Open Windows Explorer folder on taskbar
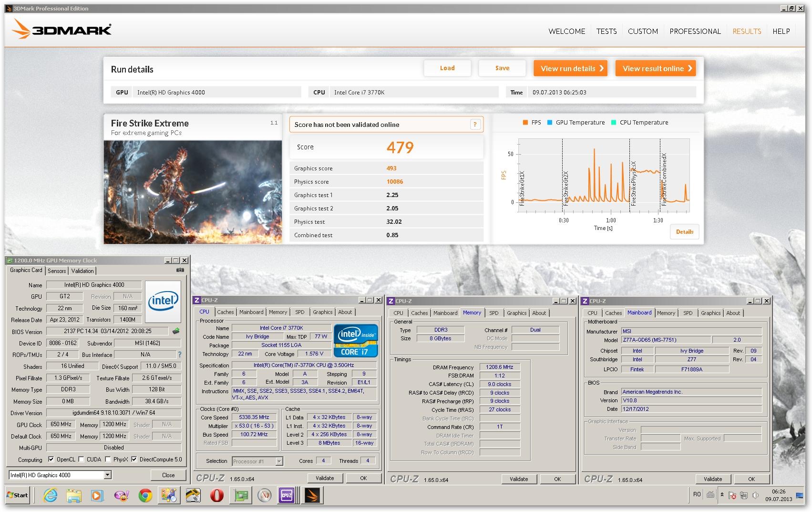Viewport: 812px width, 512px height. pos(74,495)
